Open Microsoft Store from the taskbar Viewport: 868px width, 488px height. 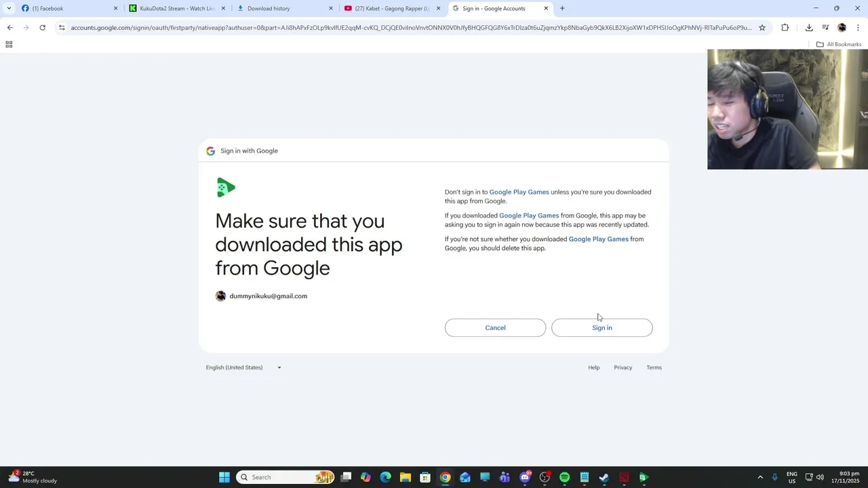(x=425, y=477)
